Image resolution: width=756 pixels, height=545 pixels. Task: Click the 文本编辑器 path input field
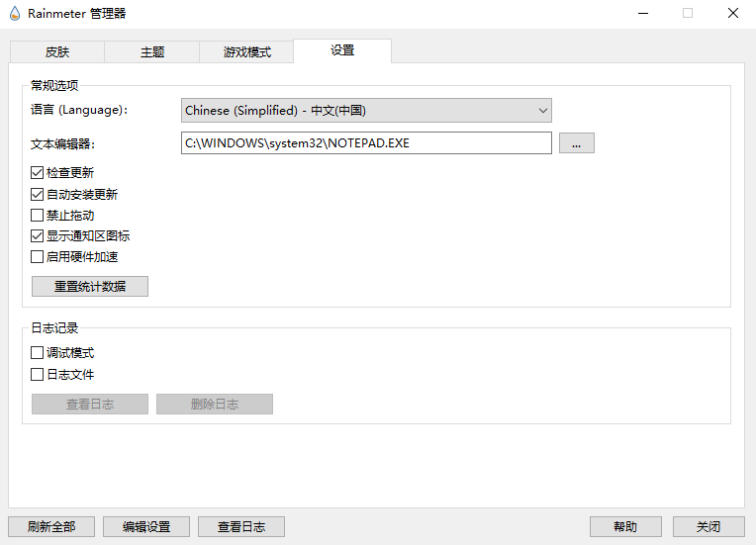click(x=366, y=143)
